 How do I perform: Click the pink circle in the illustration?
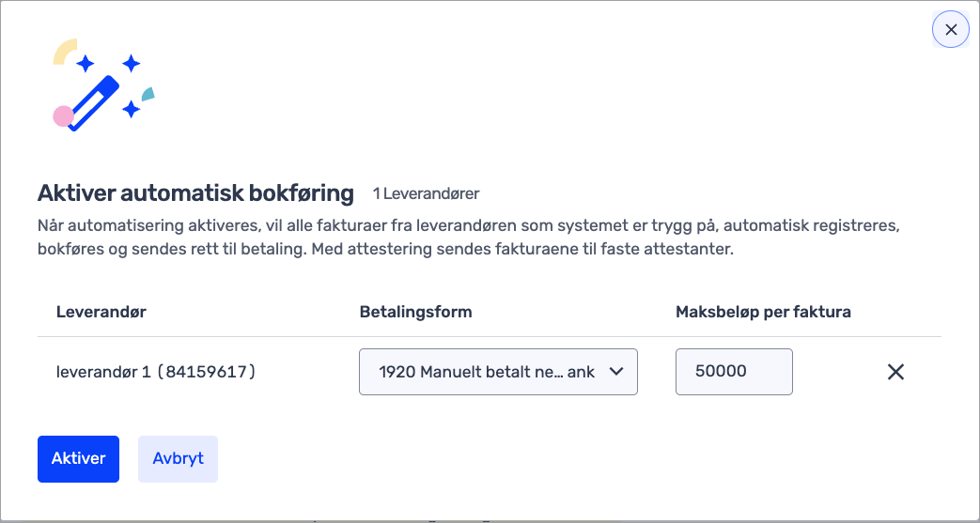click(63, 115)
